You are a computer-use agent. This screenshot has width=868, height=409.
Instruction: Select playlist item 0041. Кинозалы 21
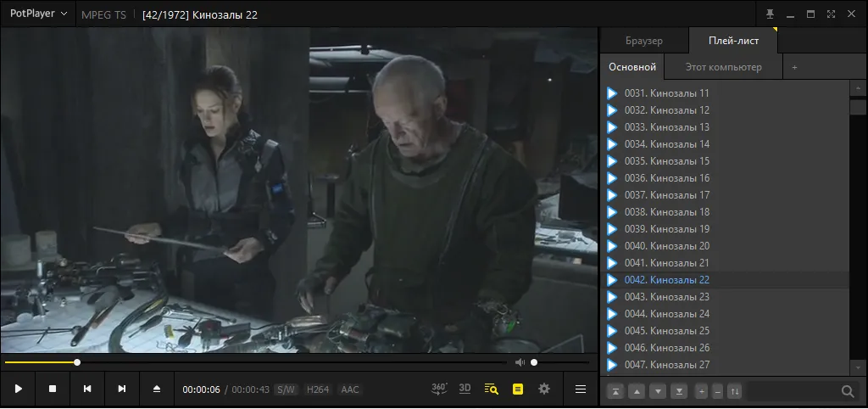(725, 263)
